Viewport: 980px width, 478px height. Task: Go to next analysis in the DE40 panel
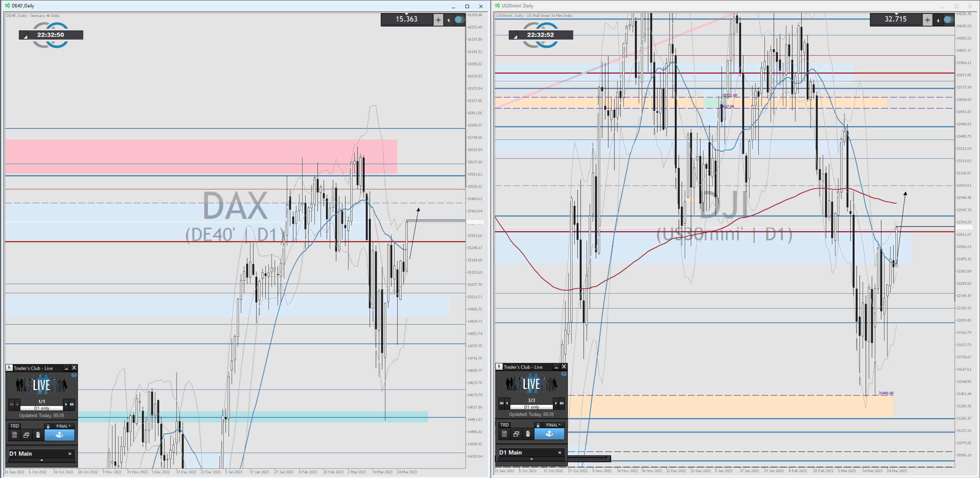click(x=66, y=404)
